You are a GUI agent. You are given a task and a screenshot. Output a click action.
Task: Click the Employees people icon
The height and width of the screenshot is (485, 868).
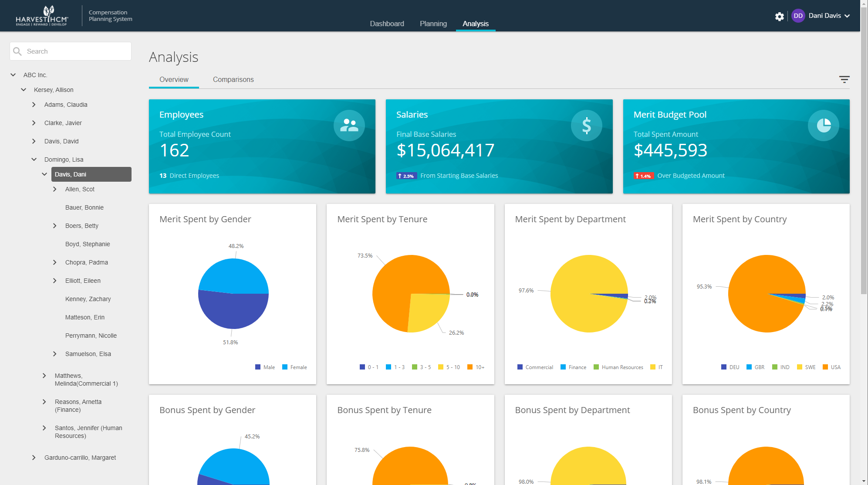coord(349,125)
